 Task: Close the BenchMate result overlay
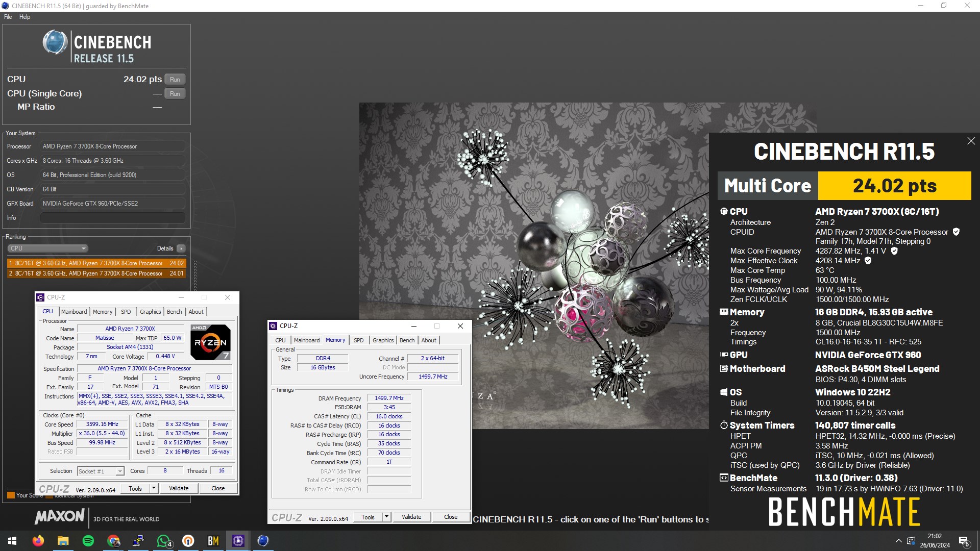pos(971,141)
